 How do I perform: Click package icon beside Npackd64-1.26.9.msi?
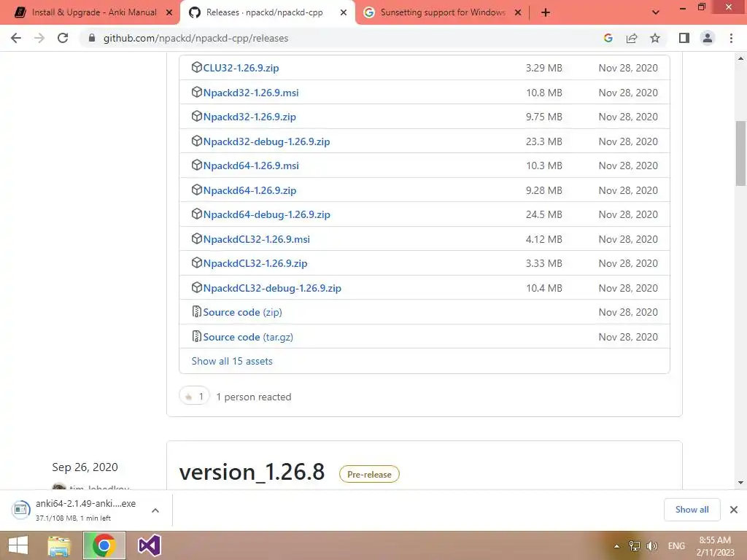click(x=197, y=165)
